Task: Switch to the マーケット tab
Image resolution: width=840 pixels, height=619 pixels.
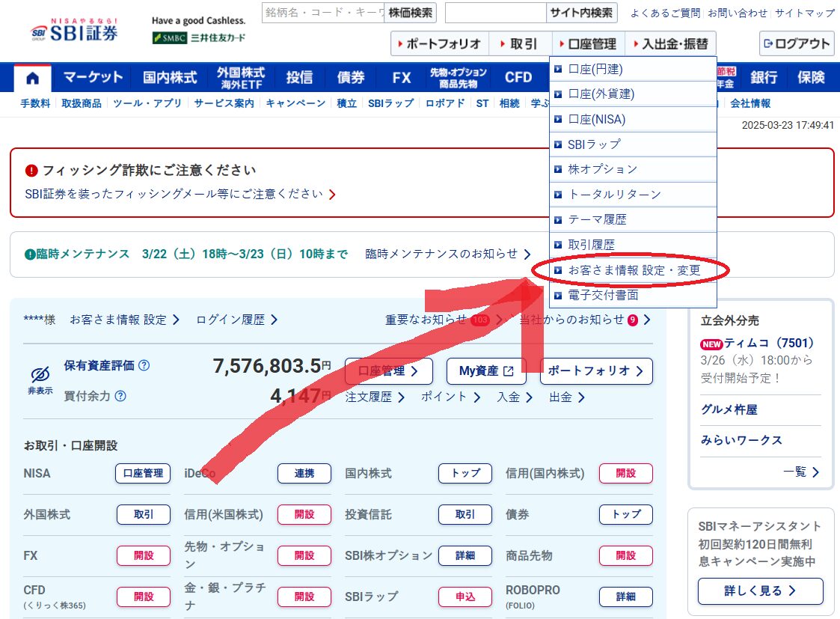Action: (93, 76)
